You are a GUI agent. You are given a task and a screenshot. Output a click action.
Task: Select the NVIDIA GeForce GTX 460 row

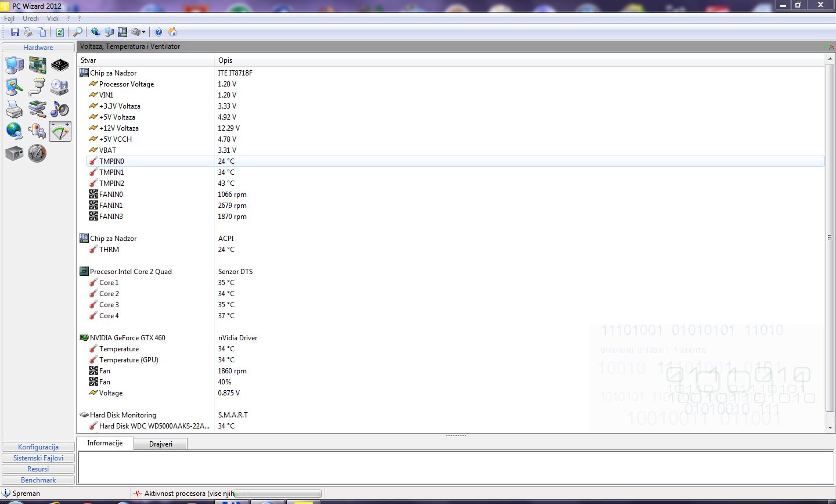(451, 338)
